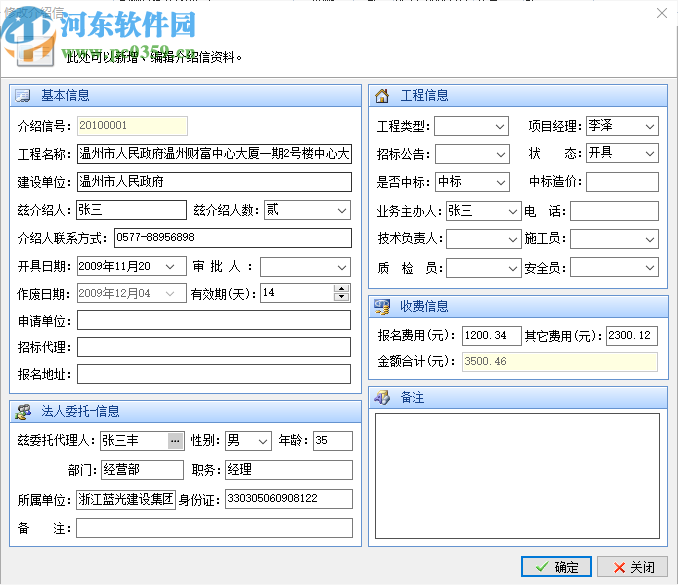
Task: Click the 备注 panel icon
Action: click(381, 397)
